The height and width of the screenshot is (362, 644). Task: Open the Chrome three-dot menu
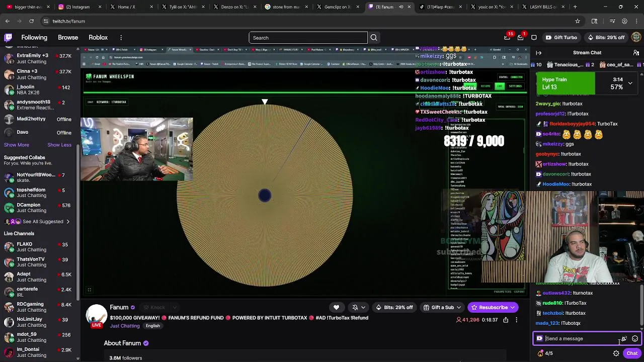tap(636, 21)
